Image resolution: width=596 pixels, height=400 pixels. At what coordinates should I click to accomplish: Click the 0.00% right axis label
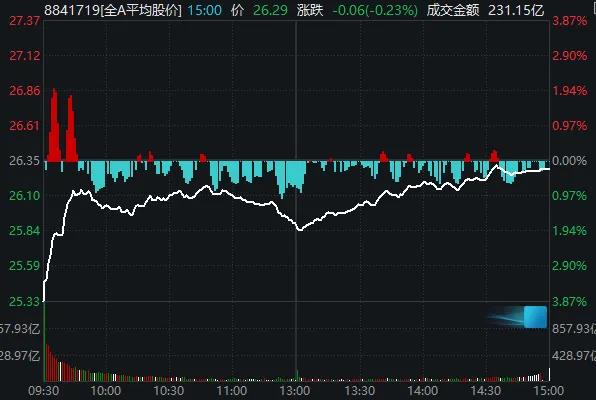569,160
